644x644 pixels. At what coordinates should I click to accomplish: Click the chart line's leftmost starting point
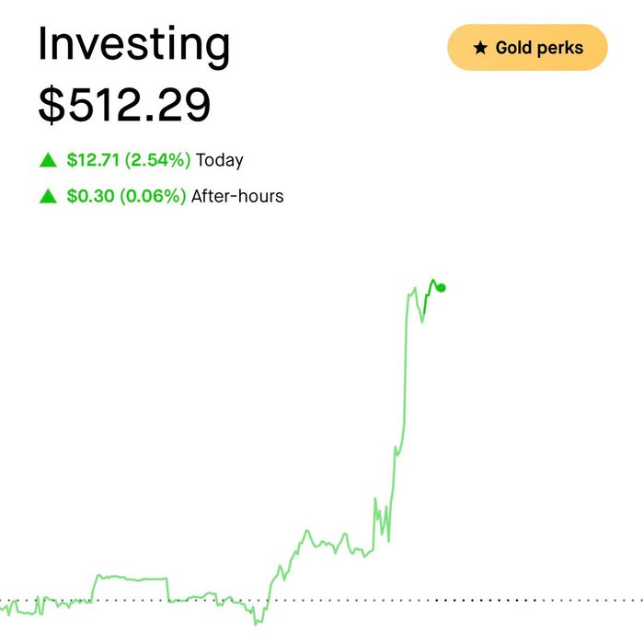pyautogui.click(x=1, y=607)
